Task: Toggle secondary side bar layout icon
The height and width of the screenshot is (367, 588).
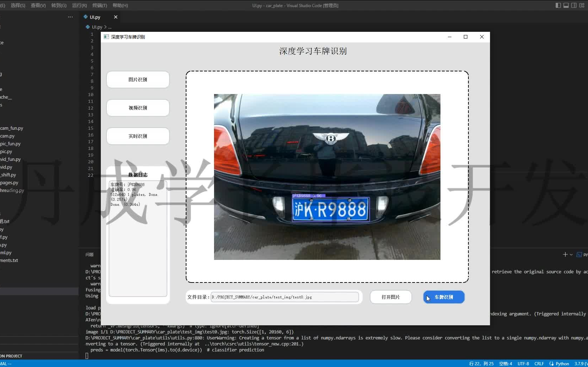Action: 574,5
